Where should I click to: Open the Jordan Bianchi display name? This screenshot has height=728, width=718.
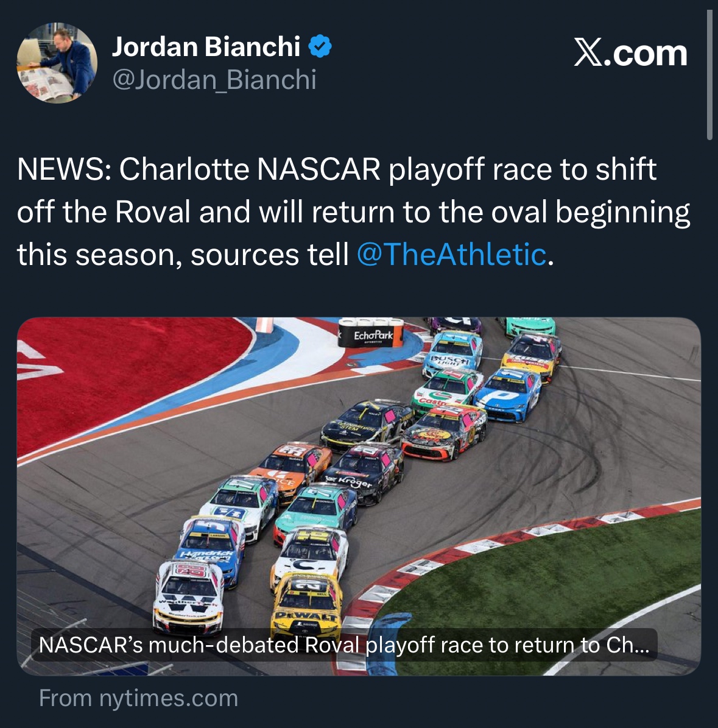(206, 46)
